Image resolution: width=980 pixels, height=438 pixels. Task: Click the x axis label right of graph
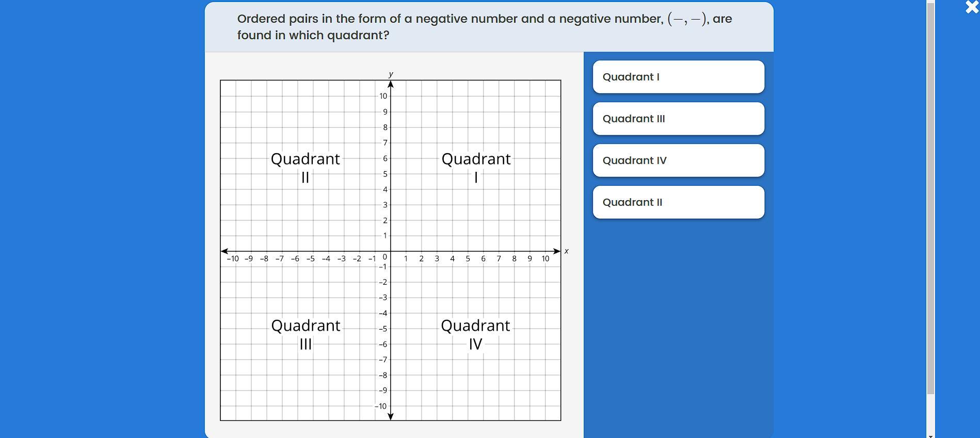pos(566,251)
